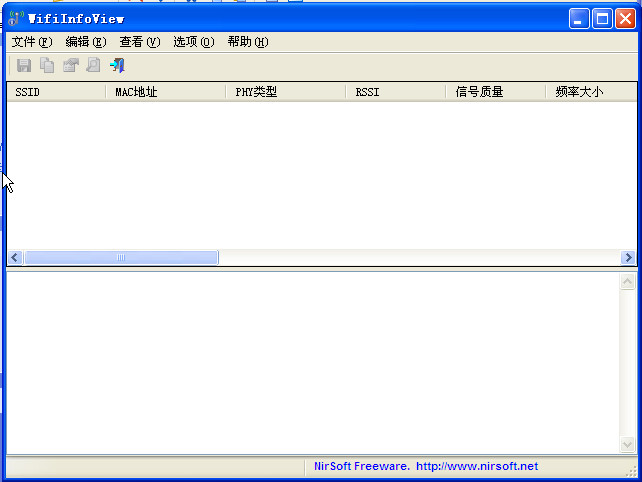Viewport: 642px width, 482px height.
Task: Click the Copy selected items toolbar icon
Action: [47, 66]
